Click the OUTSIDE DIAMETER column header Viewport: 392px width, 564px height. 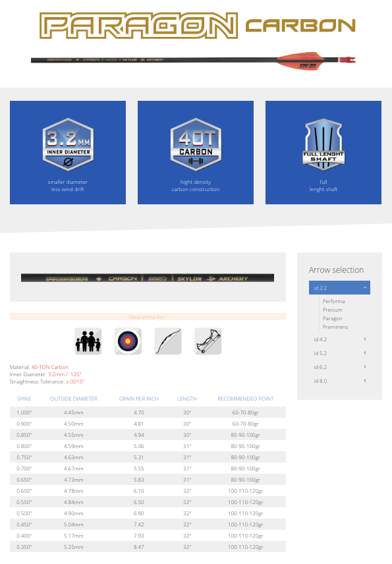[74, 399]
